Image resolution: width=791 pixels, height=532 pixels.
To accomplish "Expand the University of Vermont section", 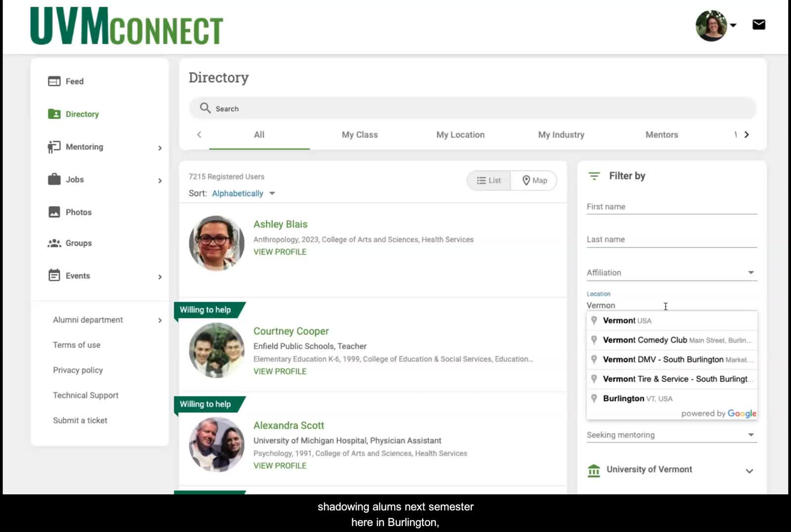I will coord(749,471).
